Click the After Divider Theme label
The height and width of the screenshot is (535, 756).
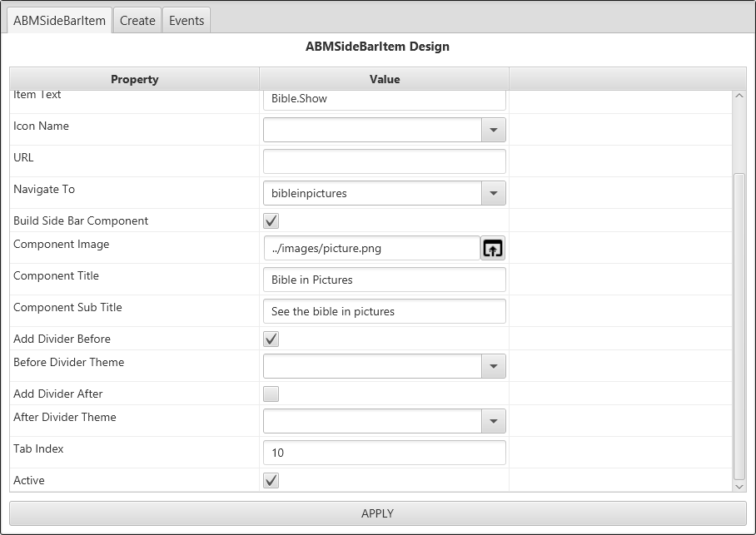tap(65, 417)
